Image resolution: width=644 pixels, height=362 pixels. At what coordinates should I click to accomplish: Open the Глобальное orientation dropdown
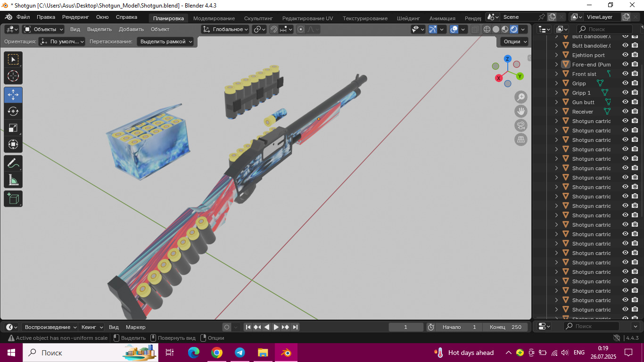click(225, 29)
